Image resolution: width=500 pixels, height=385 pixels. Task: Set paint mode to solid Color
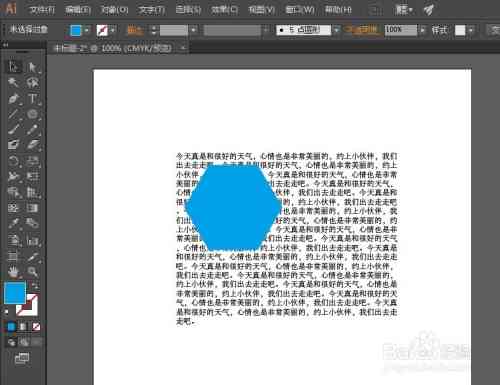(11, 326)
